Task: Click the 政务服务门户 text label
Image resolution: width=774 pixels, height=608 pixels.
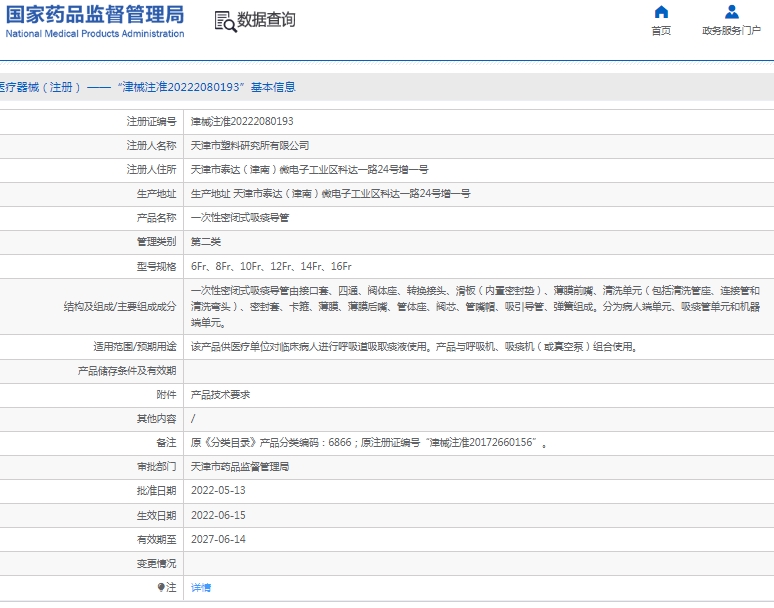Action: (732, 31)
